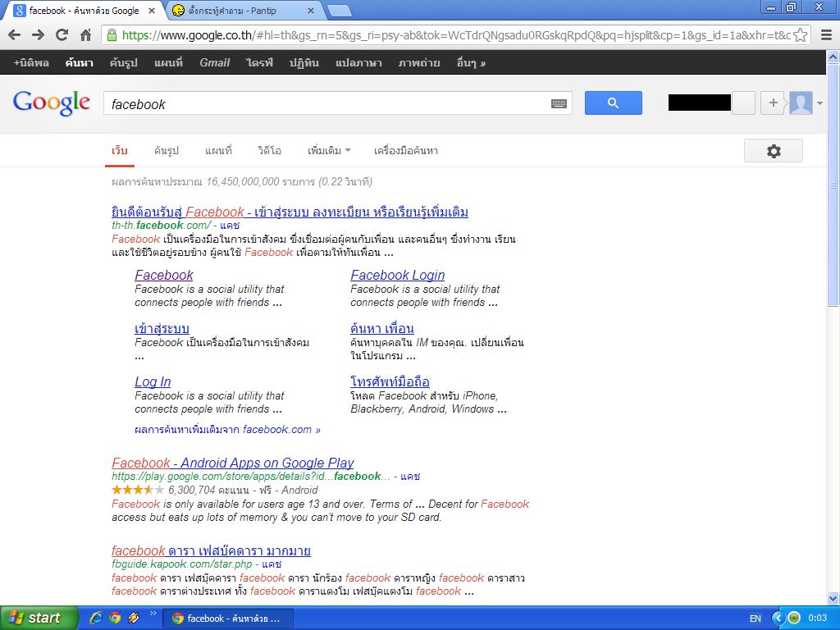Open แผนที่ in the black navigation bar
The image size is (840, 630).
(x=168, y=62)
